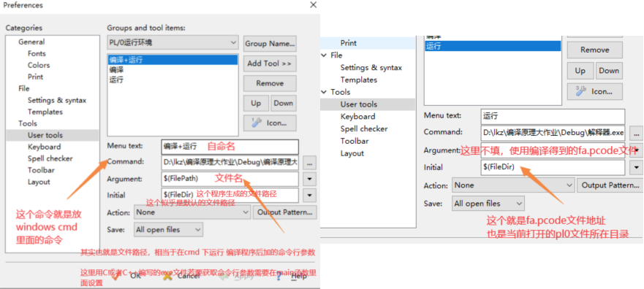644x289 pixels.
Task: Select Layout in left Preferences tree
Action: 39,182
